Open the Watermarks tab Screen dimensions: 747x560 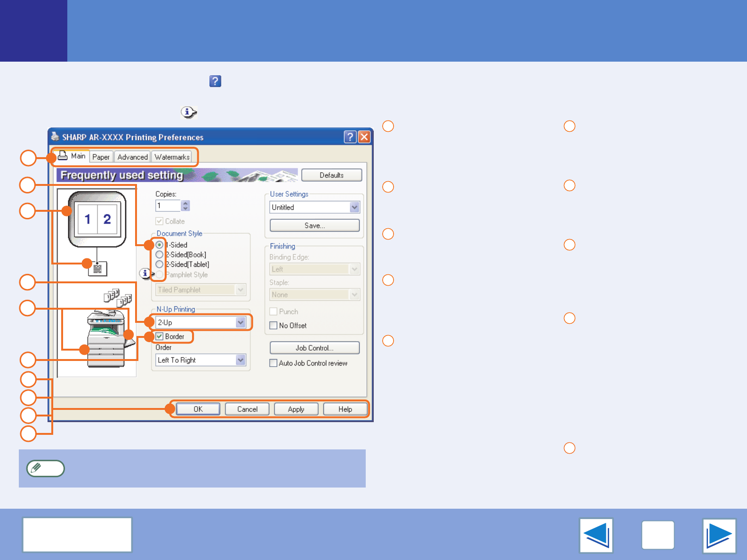tap(172, 157)
